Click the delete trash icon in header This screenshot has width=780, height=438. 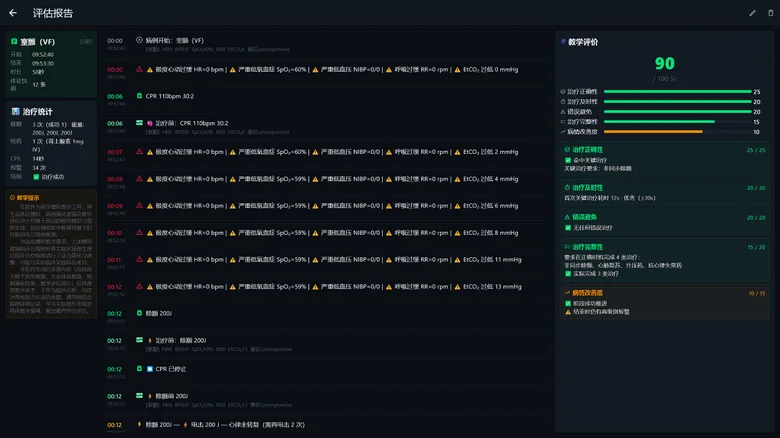pos(771,13)
